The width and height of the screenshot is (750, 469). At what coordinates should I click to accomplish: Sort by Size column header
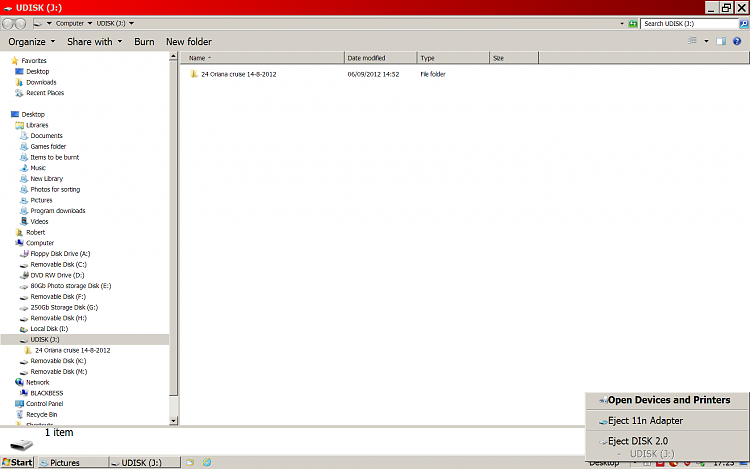(x=514, y=58)
